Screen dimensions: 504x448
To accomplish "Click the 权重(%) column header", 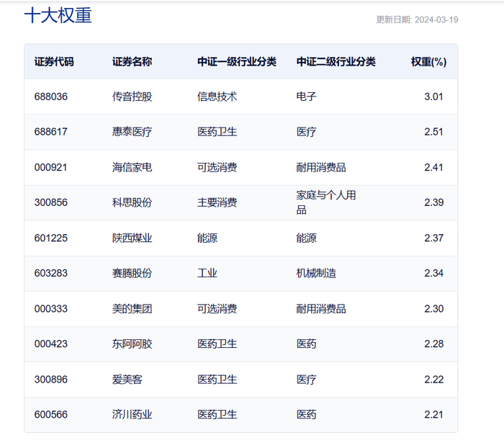I will [x=429, y=62].
